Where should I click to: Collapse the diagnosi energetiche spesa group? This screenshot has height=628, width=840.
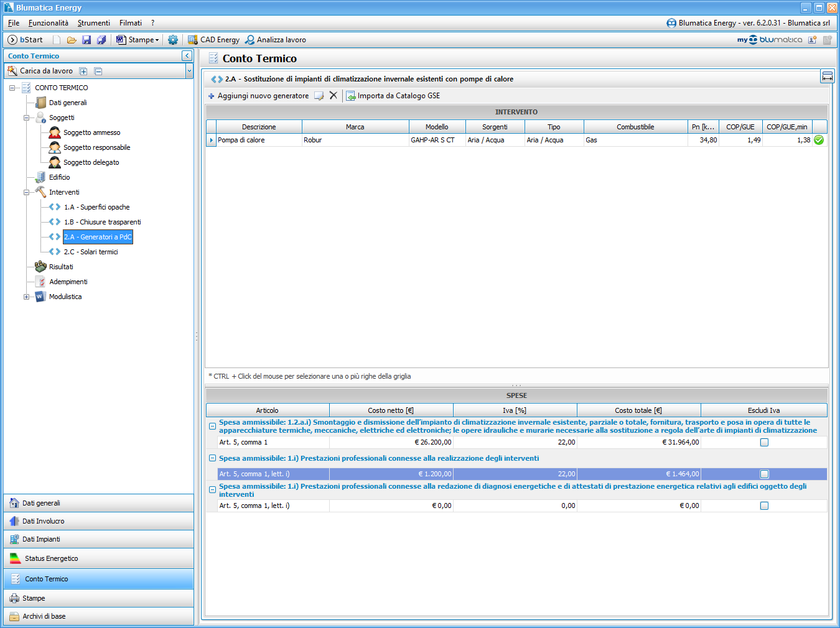[x=212, y=490]
